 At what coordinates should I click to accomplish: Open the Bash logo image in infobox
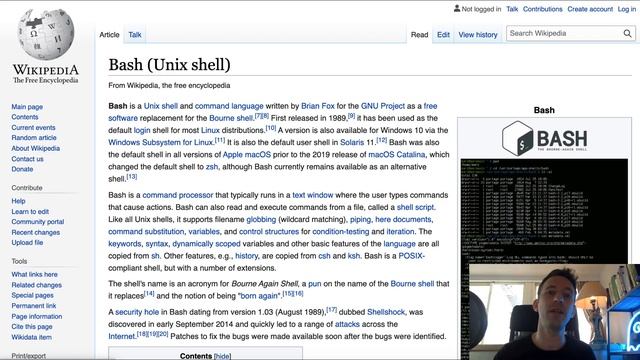[544, 138]
